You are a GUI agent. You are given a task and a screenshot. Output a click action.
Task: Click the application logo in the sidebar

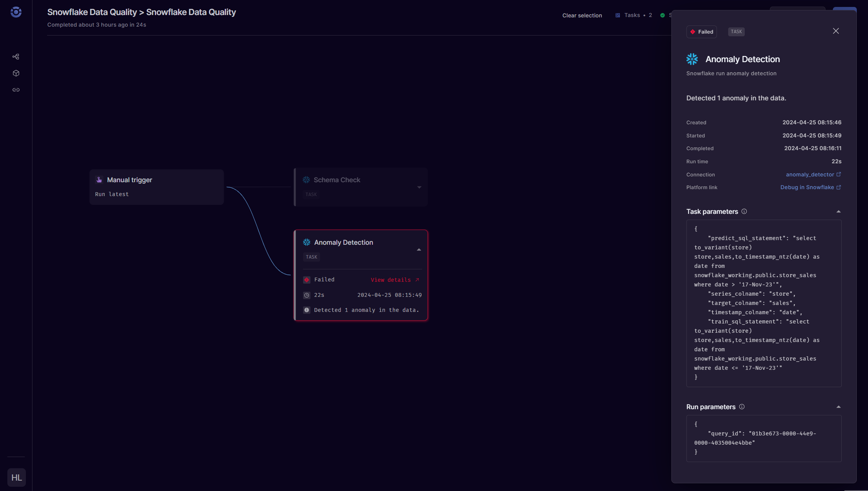click(x=16, y=12)
